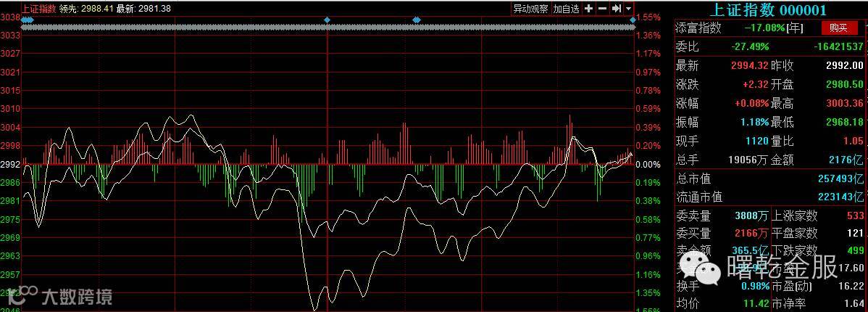Viewport: 868px width, 312px height.
Task: Select the 均价 11.42 average price
Action: coord(757,303)
